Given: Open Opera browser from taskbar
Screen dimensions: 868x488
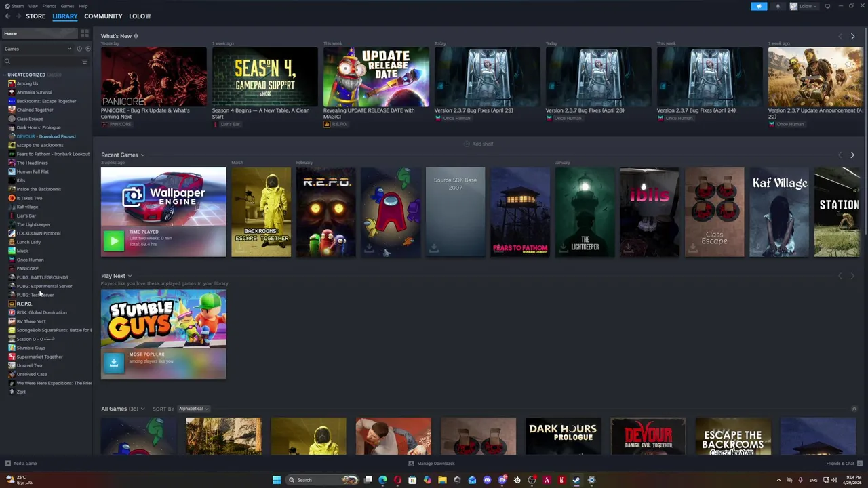Looking at the screenshot, I should (x=397, y=480).
